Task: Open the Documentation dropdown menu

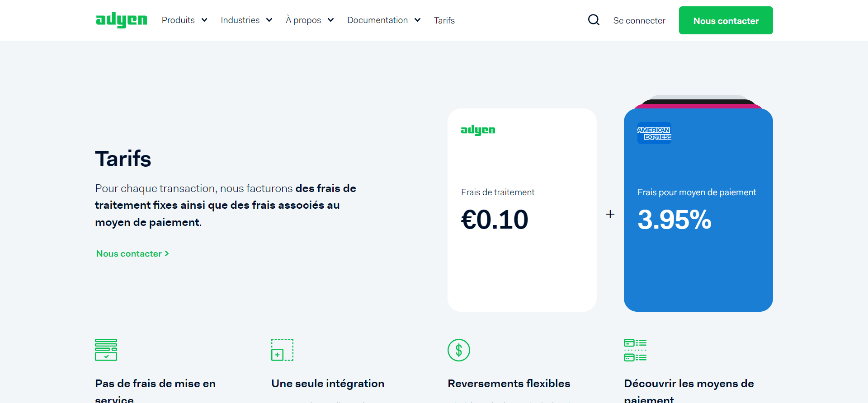Action: coord(384,20)
